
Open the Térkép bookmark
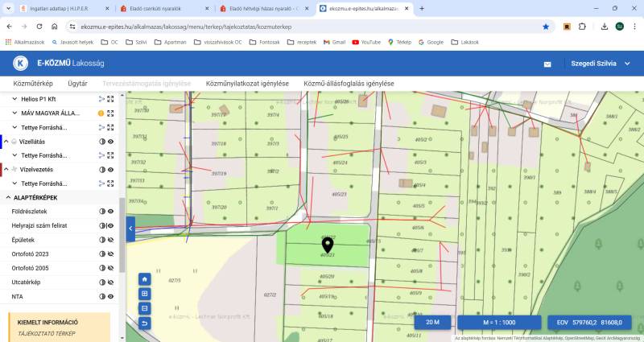coord(399,42)
